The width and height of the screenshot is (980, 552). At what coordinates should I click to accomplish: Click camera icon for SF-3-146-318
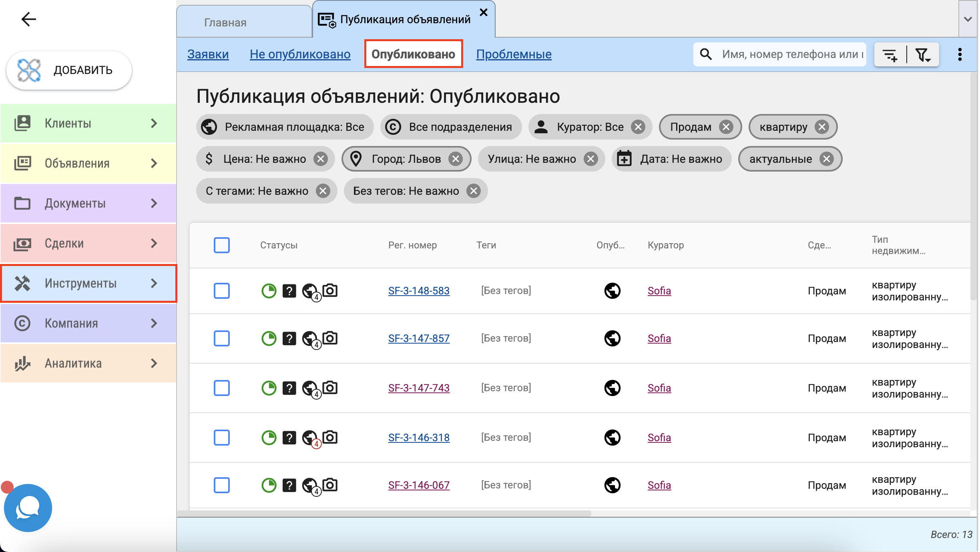click(x=330, y=437)
